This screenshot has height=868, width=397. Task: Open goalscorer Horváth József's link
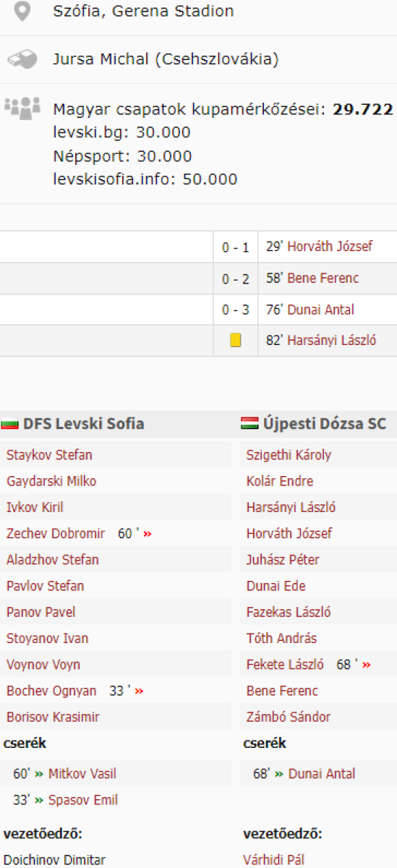(330, 247)
